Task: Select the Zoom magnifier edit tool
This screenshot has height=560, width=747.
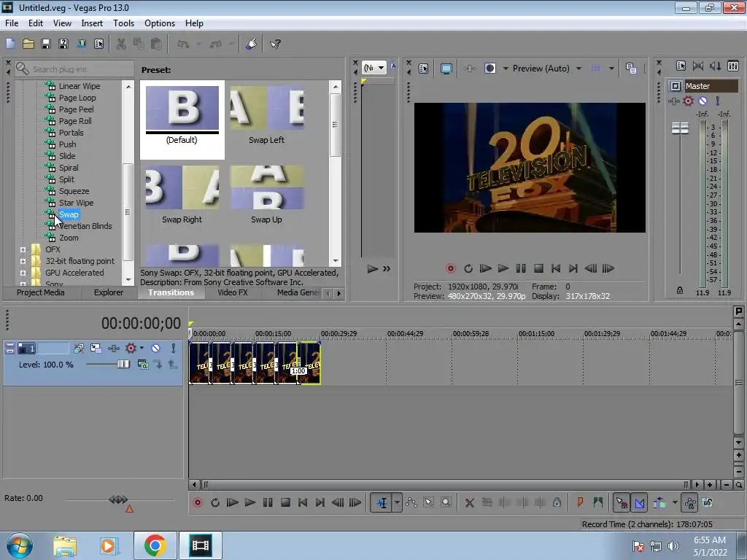Action: (446, 502)
